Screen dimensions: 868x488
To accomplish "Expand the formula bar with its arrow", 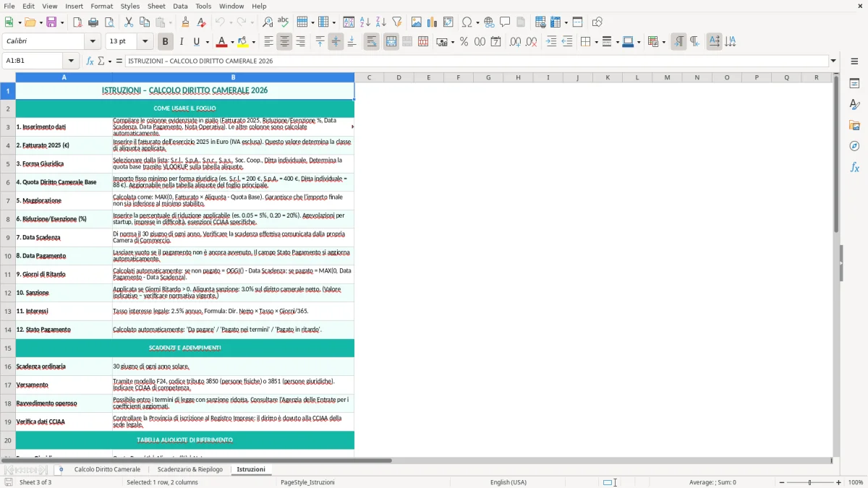I will click(x=833, y=61).
